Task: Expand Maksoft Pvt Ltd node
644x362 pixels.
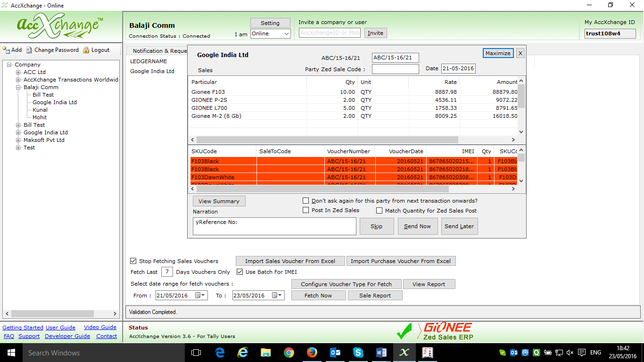Action: tap(18, 140)
